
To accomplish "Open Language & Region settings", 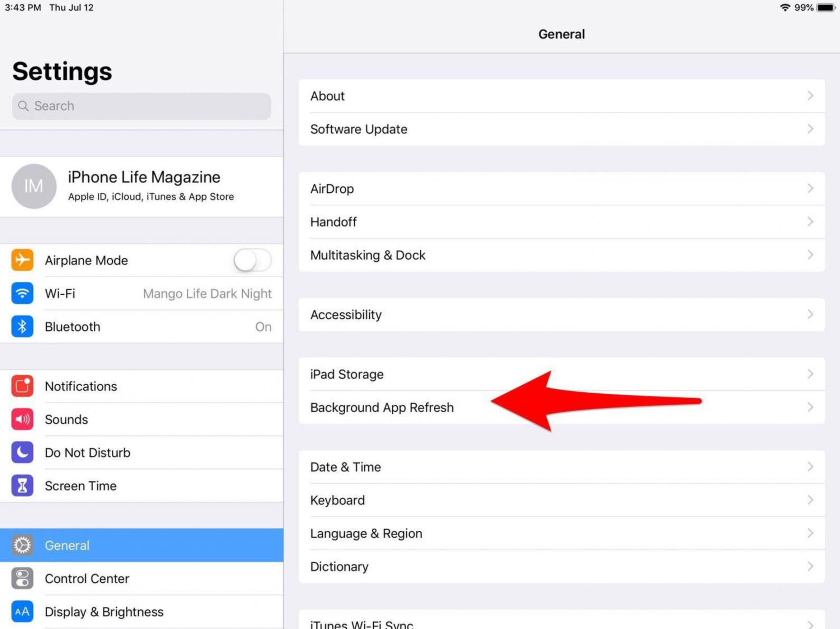I will pyautogui.click(x=562, y=533).
